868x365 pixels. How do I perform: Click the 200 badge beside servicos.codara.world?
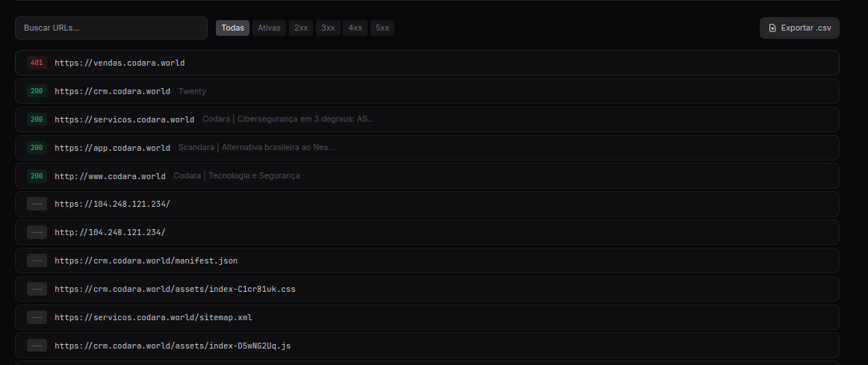37,119
